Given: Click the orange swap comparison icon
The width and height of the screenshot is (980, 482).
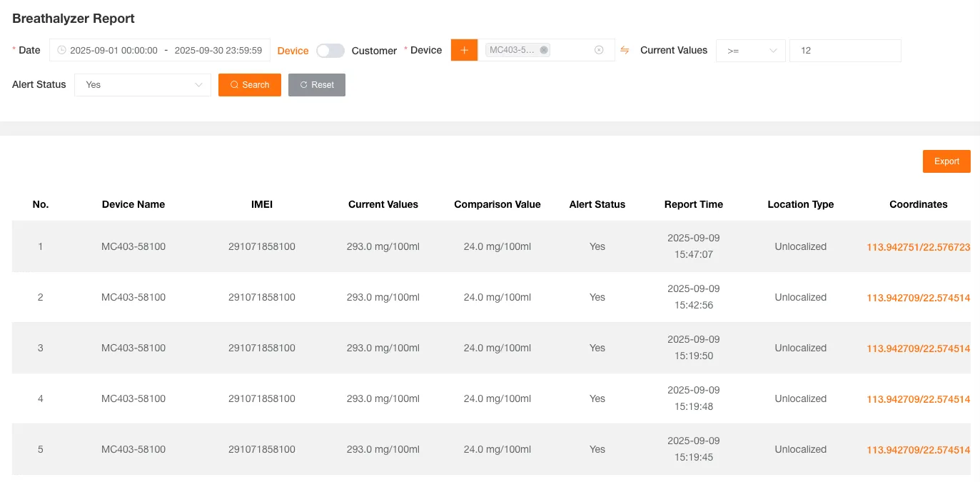Looking at the screenshot, I should coord(625,50).
